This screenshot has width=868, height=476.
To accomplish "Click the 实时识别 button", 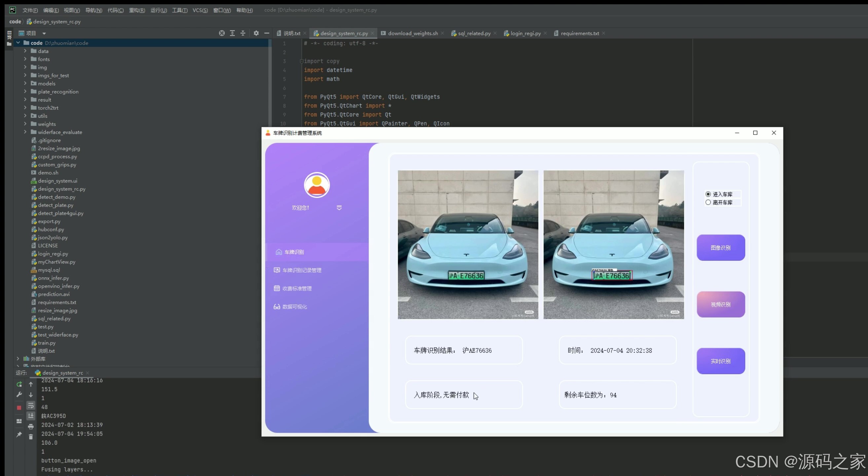I will point(721,361).
